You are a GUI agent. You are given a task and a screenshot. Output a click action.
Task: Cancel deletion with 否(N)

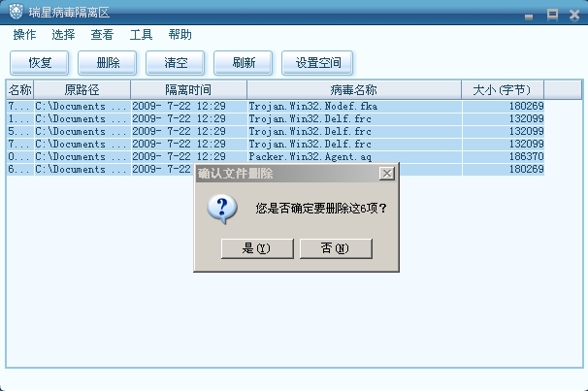[336, 248]
